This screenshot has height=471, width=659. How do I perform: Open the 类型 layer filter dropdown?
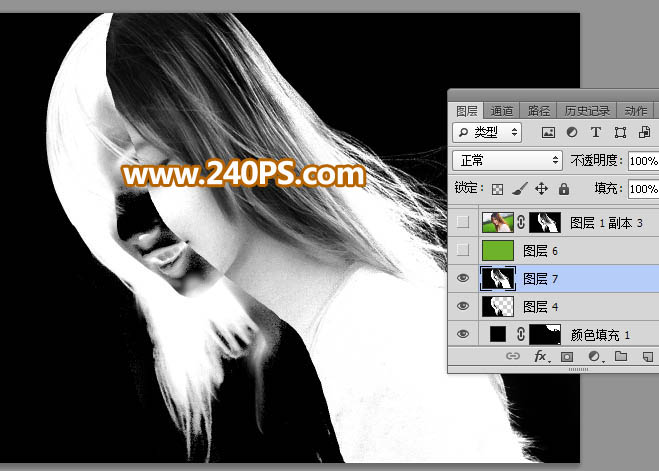(487, 132)
